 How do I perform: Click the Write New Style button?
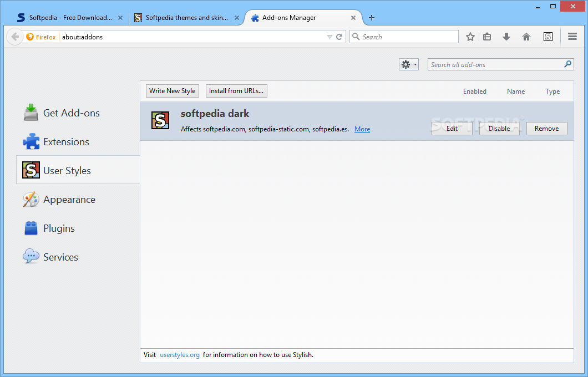[173, 91]
